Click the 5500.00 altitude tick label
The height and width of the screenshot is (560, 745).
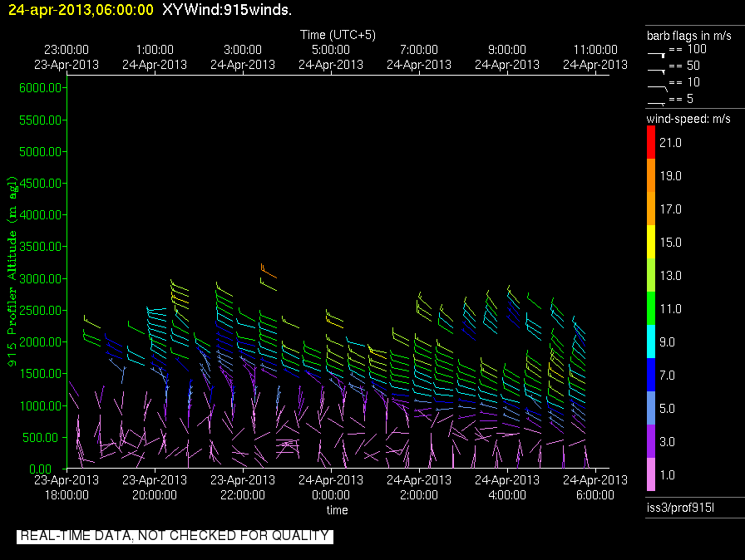pyautogui.click(x=41, y=120)
